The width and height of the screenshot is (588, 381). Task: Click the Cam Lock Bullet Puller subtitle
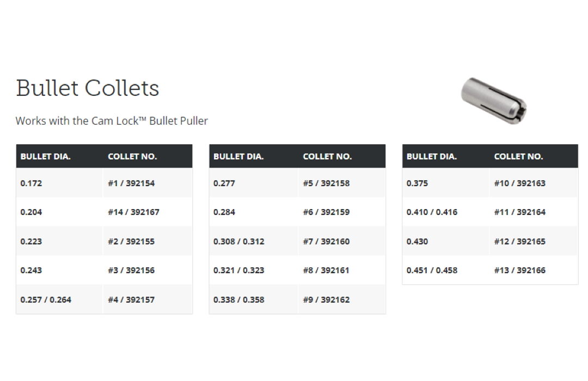coord(112,121)
